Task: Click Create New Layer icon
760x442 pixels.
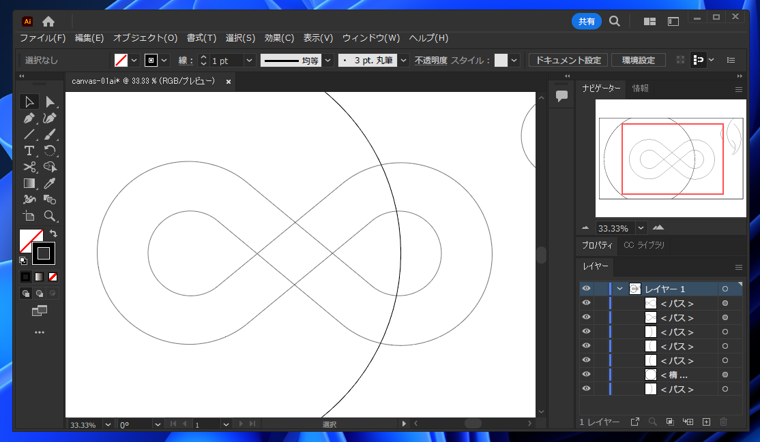Action: click(706, 422)
